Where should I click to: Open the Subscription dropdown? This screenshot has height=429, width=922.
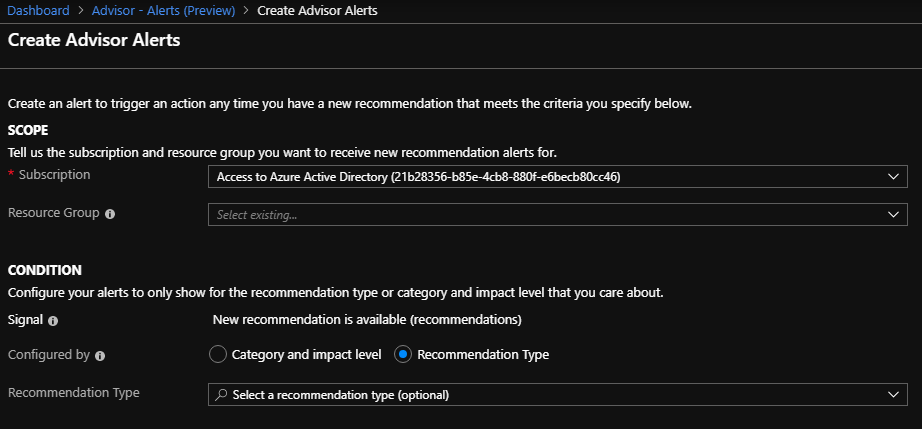point(557,177)
